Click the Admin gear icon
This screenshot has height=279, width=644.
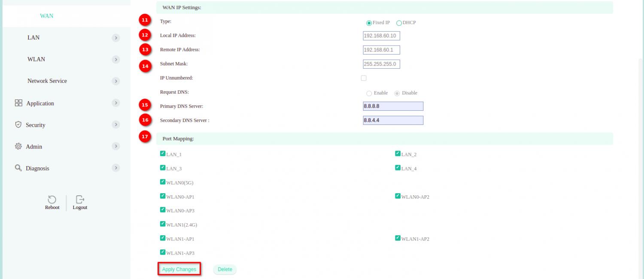(x=18, y=146)
